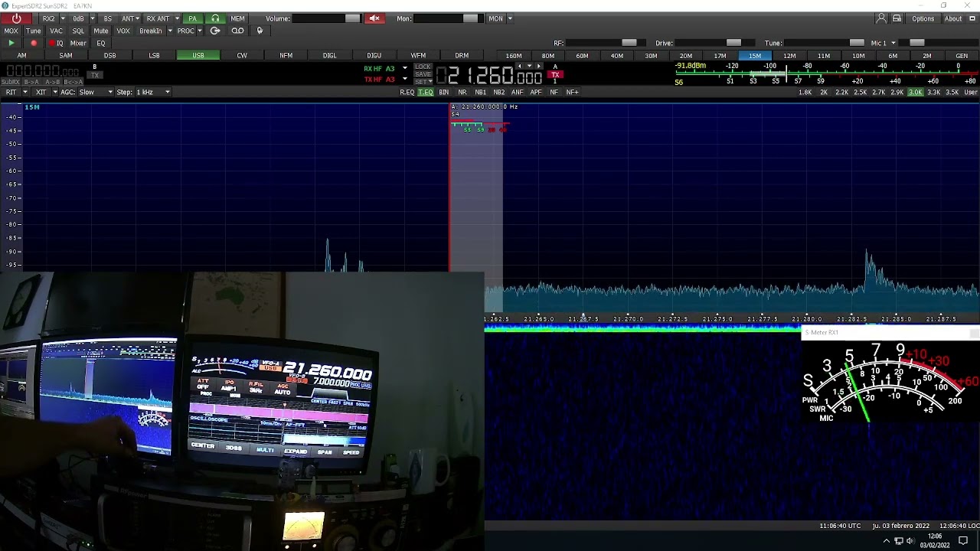
Task: Click the system tray network icon
Action: click(x=899, y=541)
